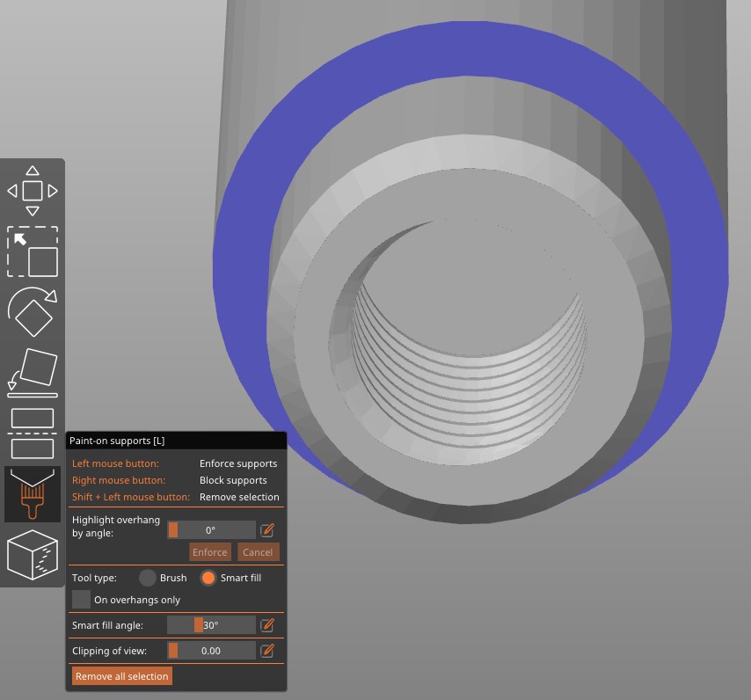The height and width of the screenshot is (700, 751).
Task: Select the Scale tool icon
Action: click(x=33, y=252)
